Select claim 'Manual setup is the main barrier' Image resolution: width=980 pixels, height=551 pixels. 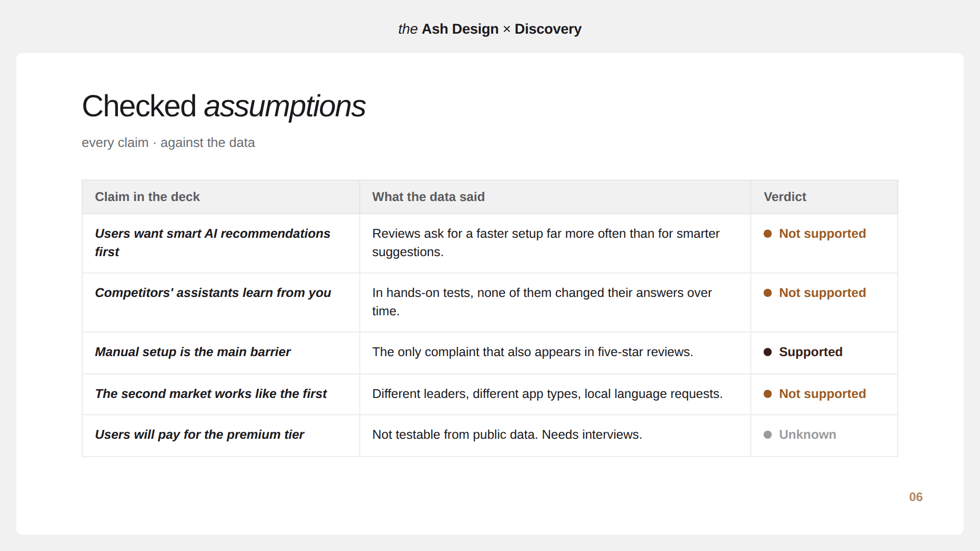click(192, 352)
